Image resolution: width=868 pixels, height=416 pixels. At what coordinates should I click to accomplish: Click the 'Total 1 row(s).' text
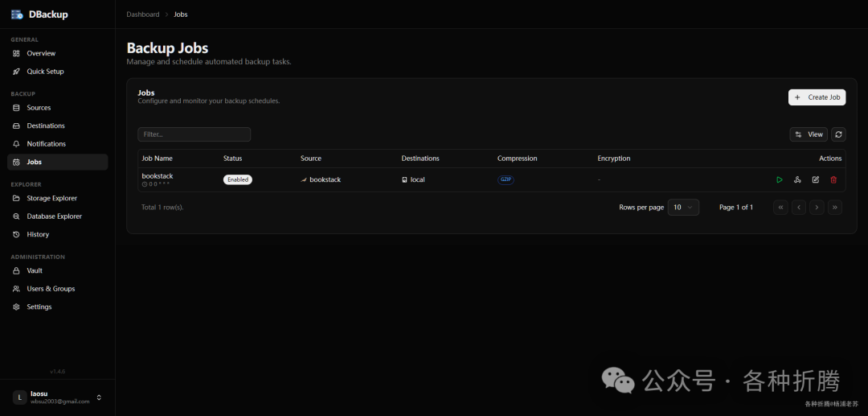click(162, 207)
